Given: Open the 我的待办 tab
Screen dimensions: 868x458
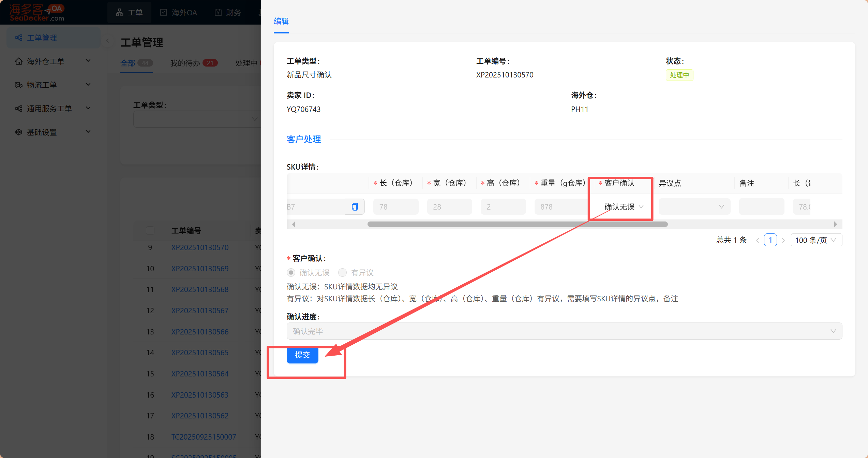Looking at the screenshot, I should click(185, 63).
